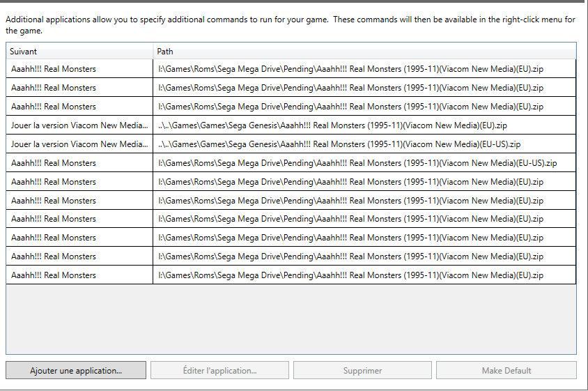The image size is (588, 391).
Task: Select the row just below the EU-US Pending row
Action: pos(291,182)
